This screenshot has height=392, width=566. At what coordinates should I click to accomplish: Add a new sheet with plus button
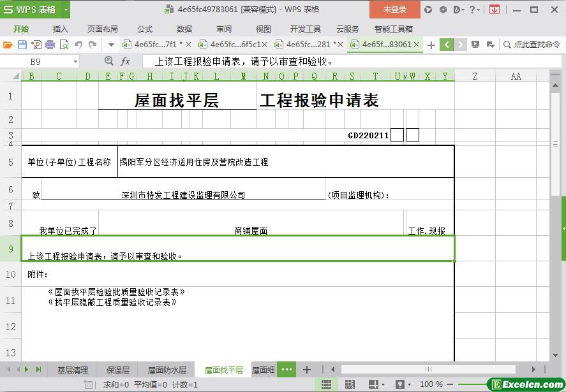[x=307, y=370]
